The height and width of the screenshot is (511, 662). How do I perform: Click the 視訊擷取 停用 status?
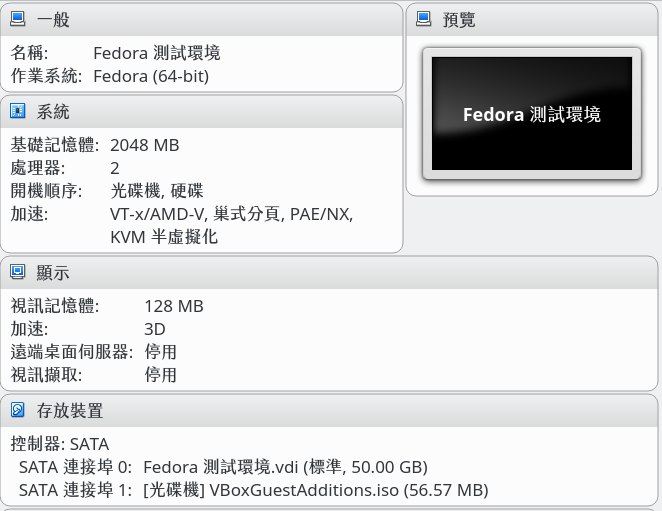click(160, 375)
